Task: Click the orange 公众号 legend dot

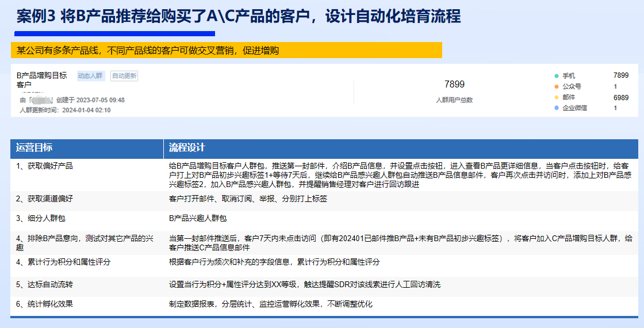Action: 557,87
